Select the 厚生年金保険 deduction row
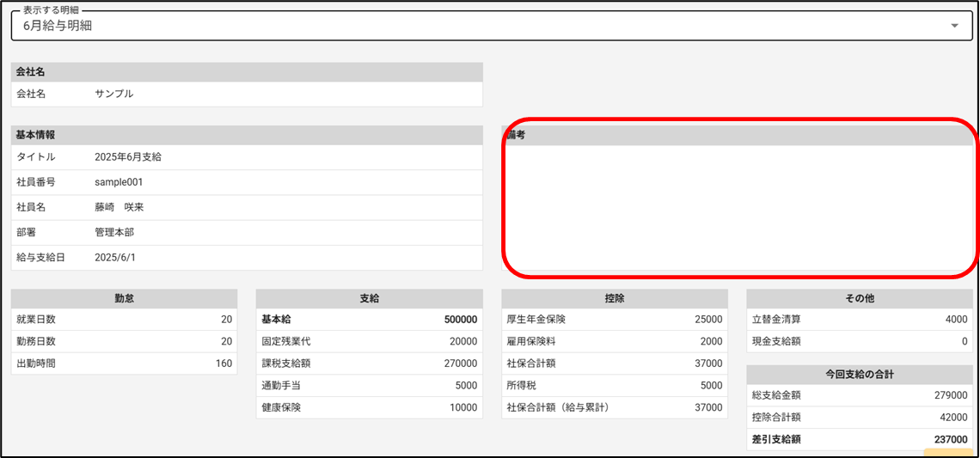The height and width of the screenshot is (458, 980). (615, 320)
